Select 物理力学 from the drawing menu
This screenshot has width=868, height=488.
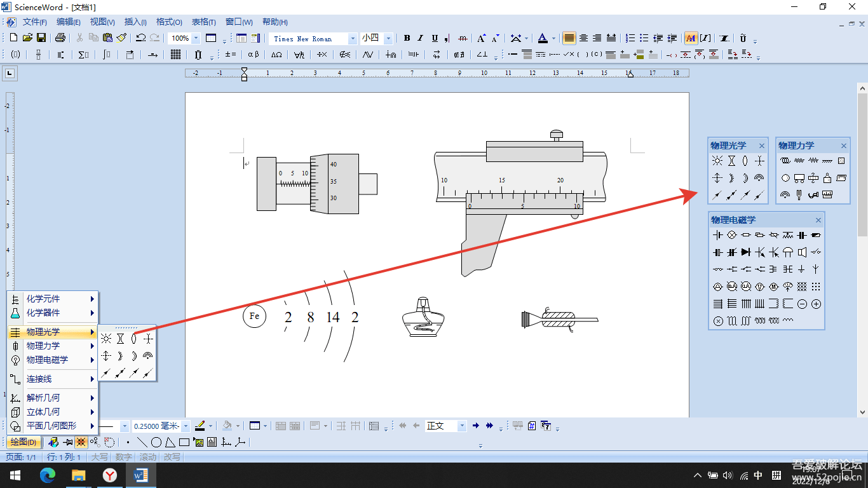43,346
